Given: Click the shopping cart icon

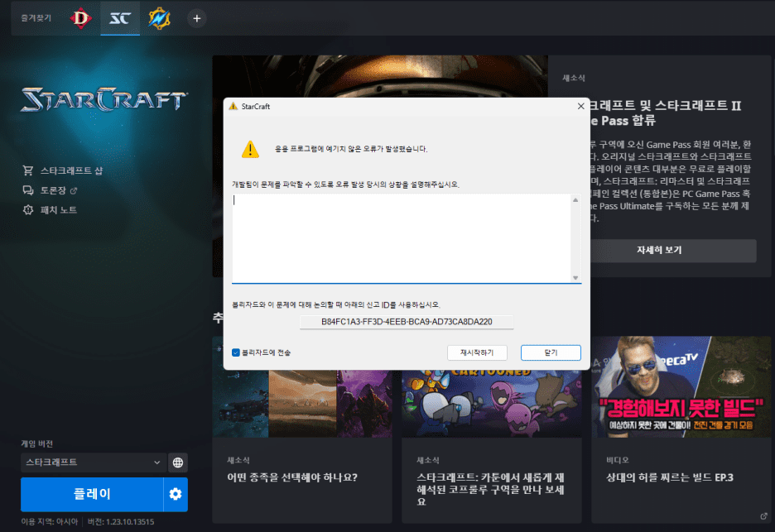Looking at the screenshot, I should (x=27, y=170).
